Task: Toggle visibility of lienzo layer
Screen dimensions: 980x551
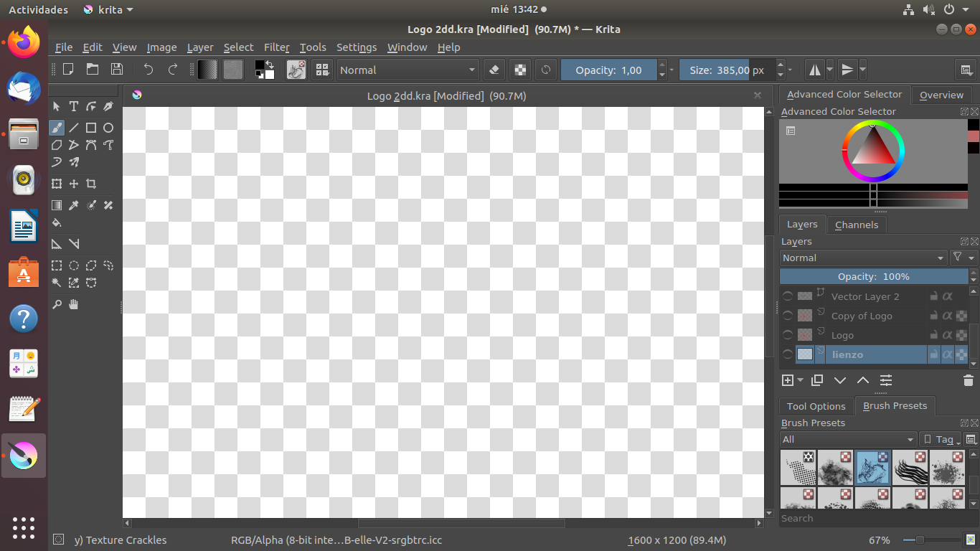Action: pos(787,354)
